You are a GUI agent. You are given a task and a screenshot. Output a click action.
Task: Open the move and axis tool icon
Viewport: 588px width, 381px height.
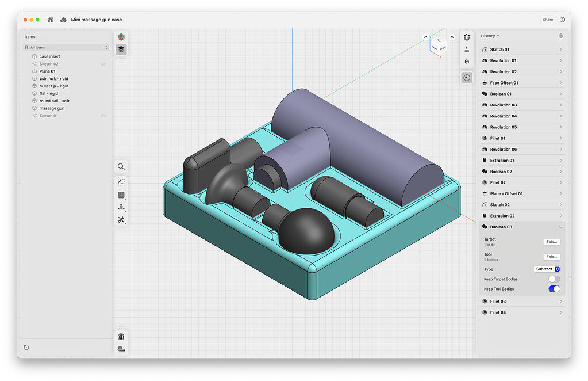click(x=121, y=208)
